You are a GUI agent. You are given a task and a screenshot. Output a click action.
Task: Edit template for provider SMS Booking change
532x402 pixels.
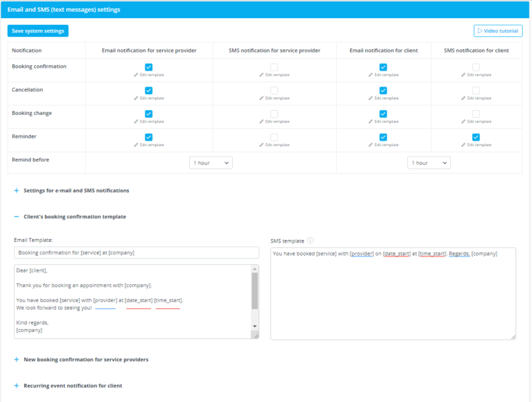pyautogui.click(x=274, y=121)
